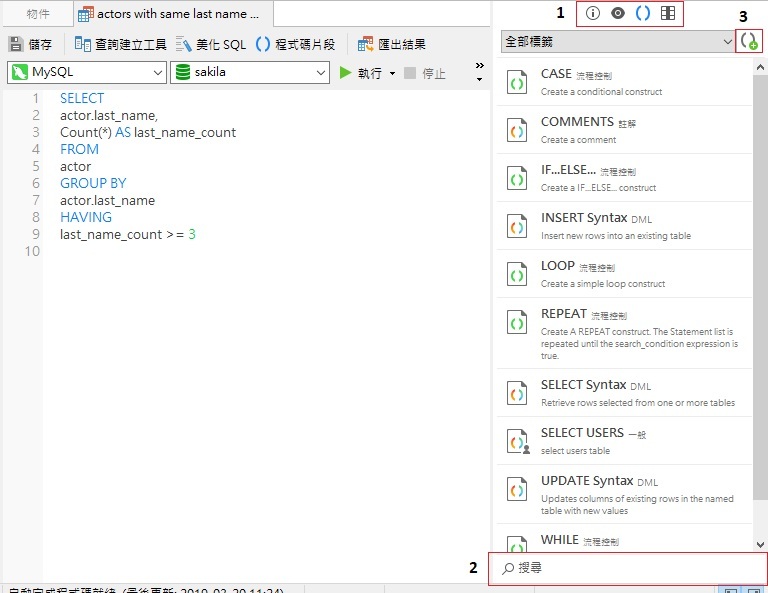This screenshot has width=768, height=593.
Task: Select the actors with same last name tab
Action: pyautogui.click(x=169, y=14)
